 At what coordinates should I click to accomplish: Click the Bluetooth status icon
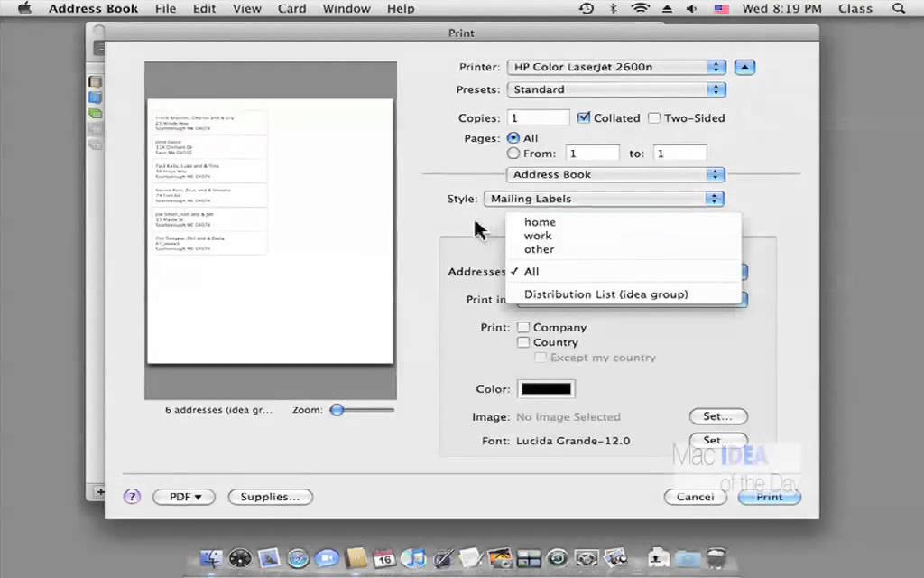[x=613, y=8]
